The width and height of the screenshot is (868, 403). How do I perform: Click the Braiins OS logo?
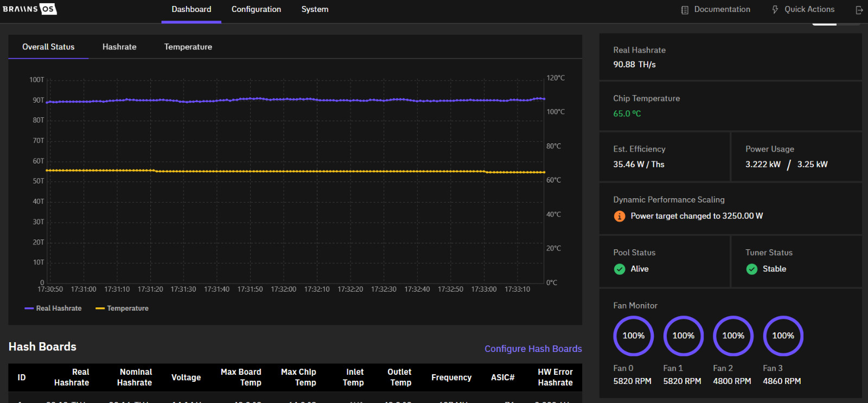point(29,9)
